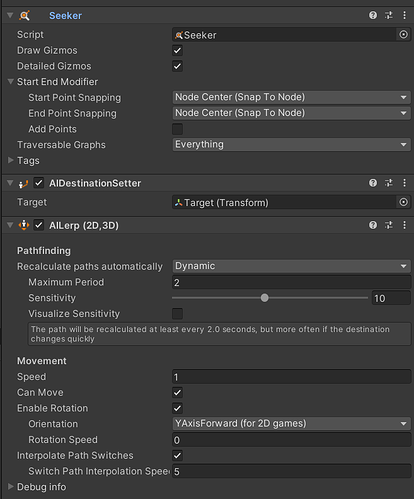This screenshot has height=499, width=414.
Task: Open Recalculate paths automatically dropdown
Action: coord(291,266)
